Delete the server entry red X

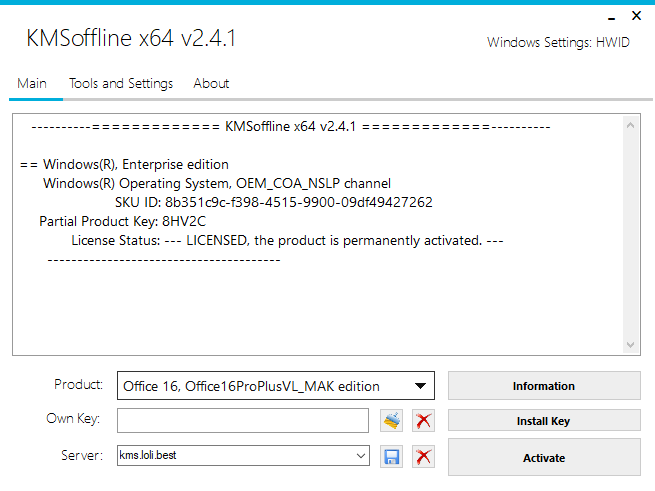pos(423,456)
